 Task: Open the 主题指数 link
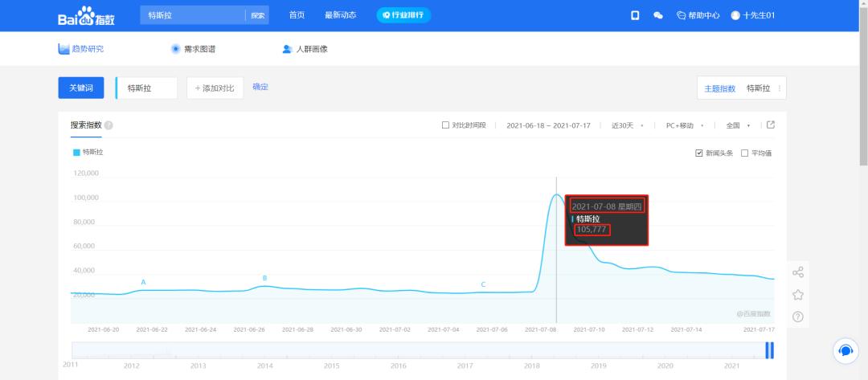719,88
